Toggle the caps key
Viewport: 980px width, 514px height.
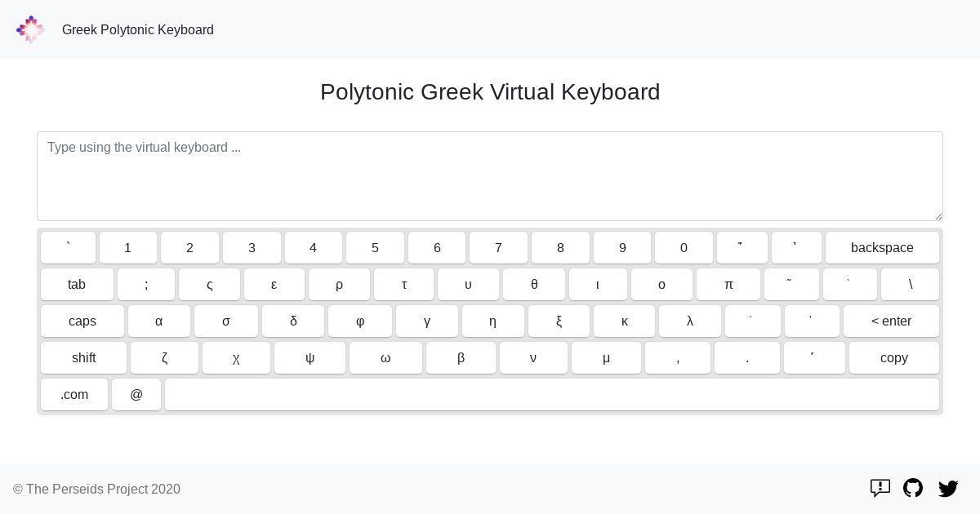[82, 321]
